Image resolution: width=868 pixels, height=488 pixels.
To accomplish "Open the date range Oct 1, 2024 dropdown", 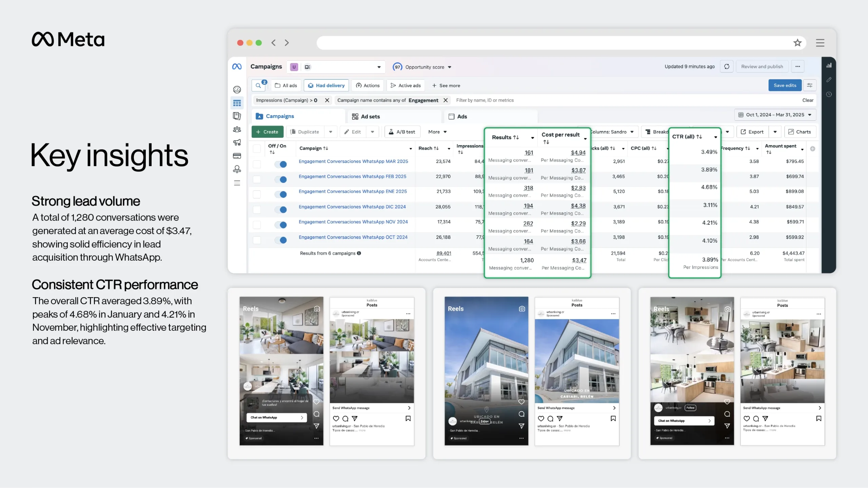I will click(775, 115).
